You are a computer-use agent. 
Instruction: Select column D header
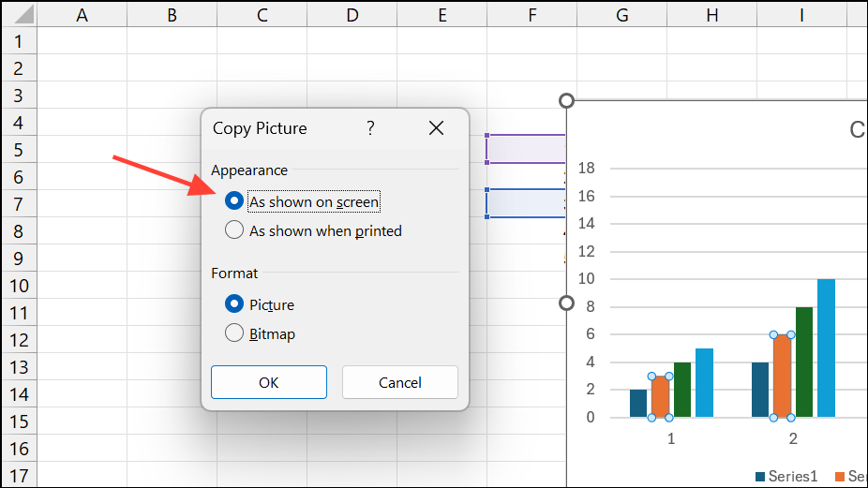pyautogui.click(x=352, y=15)
